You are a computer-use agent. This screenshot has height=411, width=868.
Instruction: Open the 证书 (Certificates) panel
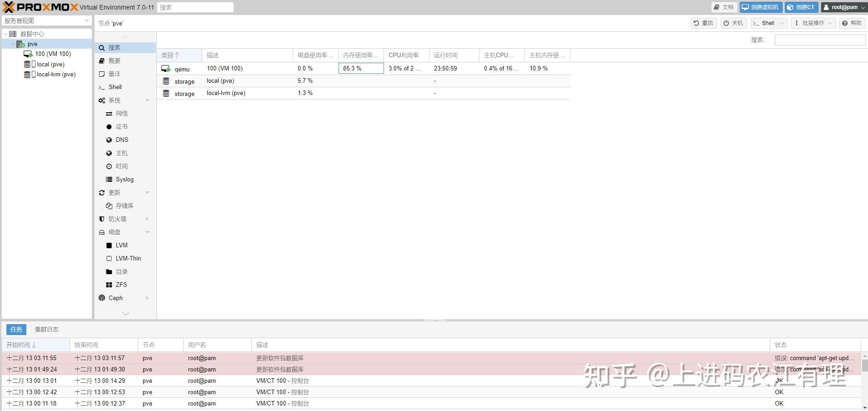click(x=121, y=126)
